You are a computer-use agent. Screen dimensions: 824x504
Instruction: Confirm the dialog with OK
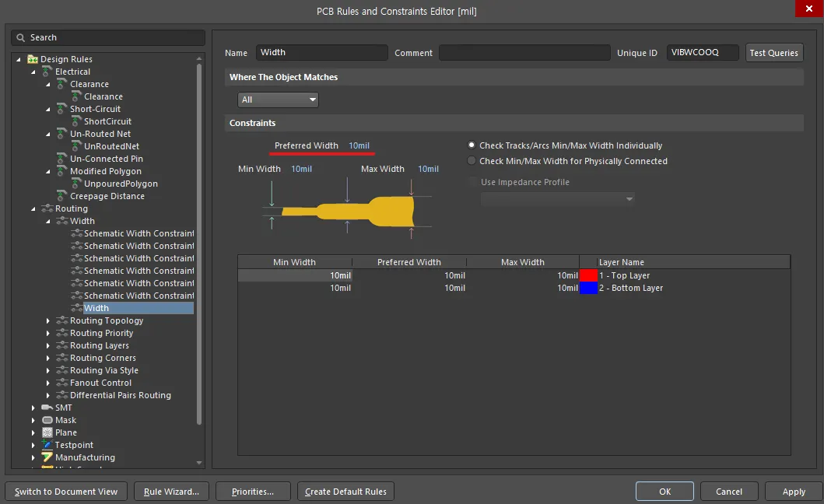pos(664,492)
